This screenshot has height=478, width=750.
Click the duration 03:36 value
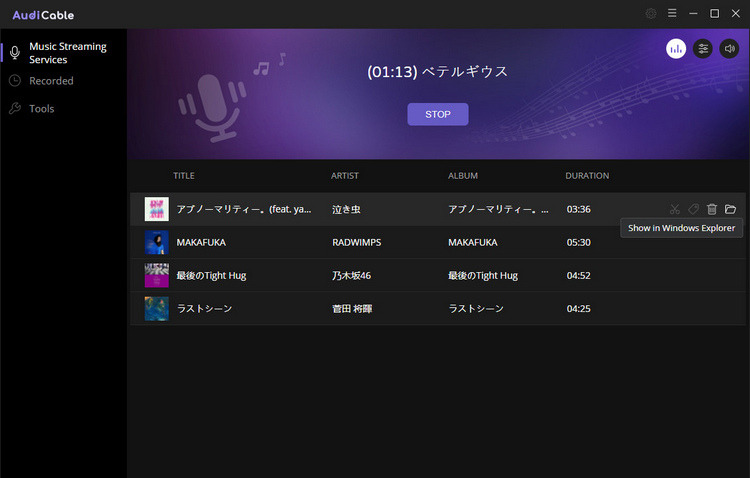click(578, 209)
